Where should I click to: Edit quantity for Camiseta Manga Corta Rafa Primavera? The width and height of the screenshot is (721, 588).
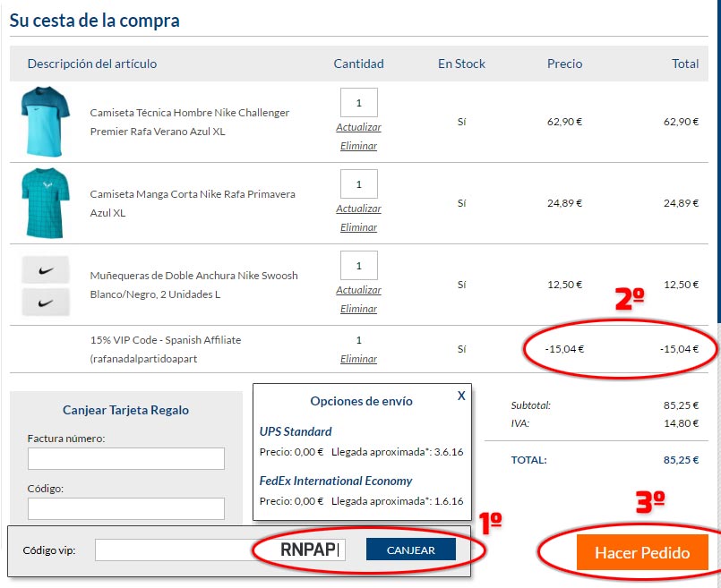click(x=358, y=183)
